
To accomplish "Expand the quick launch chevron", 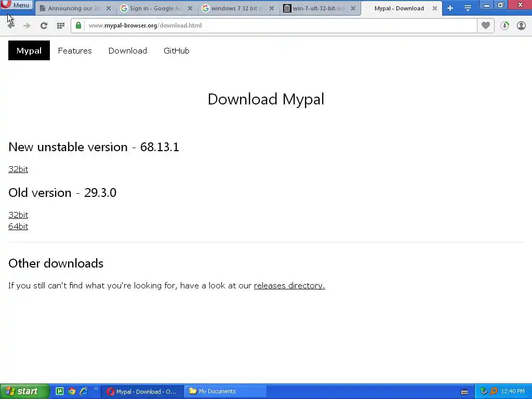I will pos(96,389).
